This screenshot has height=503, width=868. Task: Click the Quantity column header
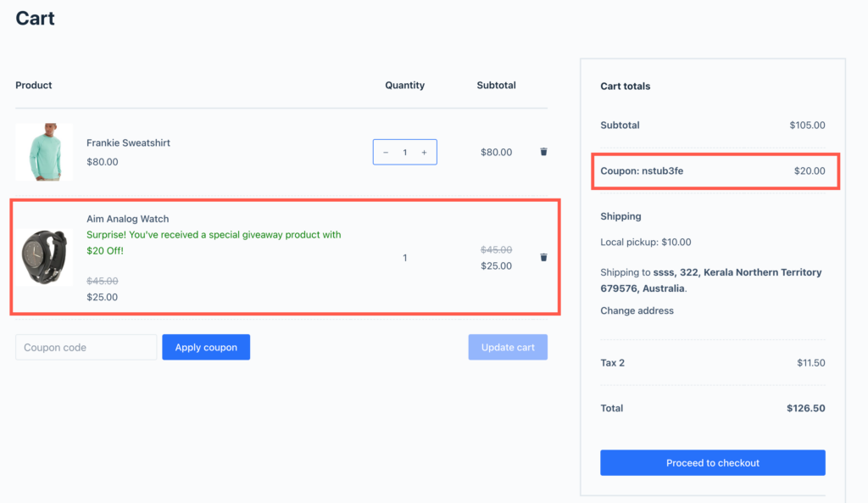click(404, 86)
